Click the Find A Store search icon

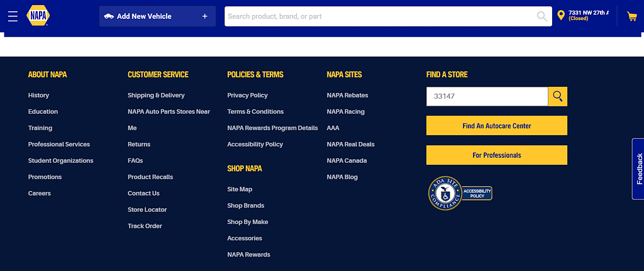(558, 96)
